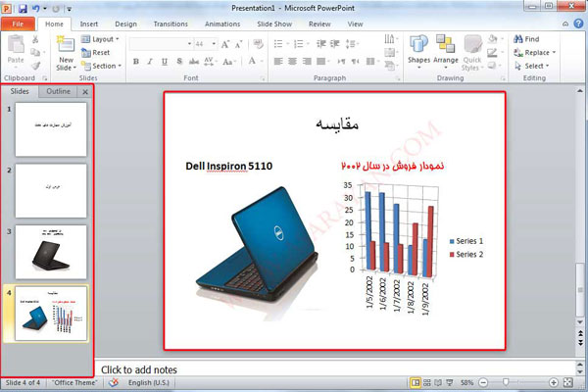Open the Layout dropdown
The height and width of the screenshot is (392, 588).
100,39
